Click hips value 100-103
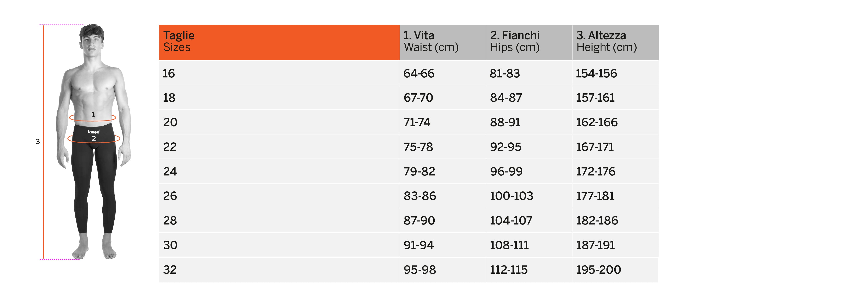 click(511, 196)
